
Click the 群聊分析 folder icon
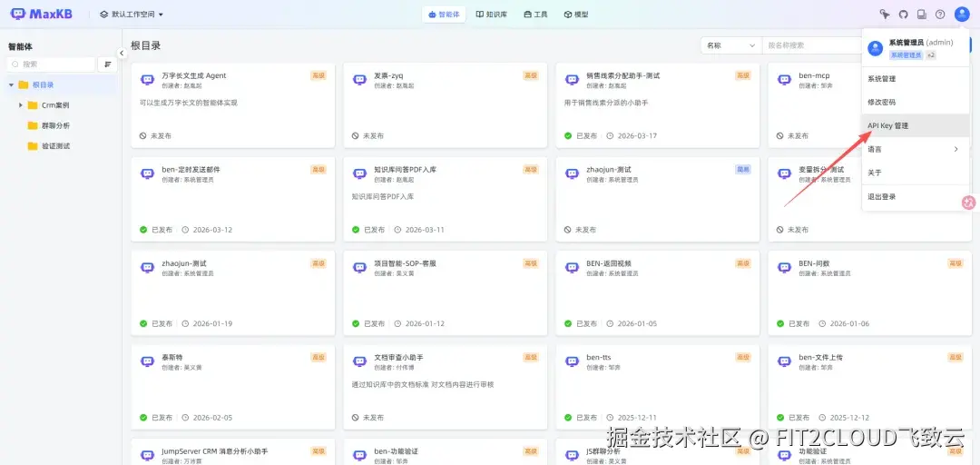click(33, 125)
